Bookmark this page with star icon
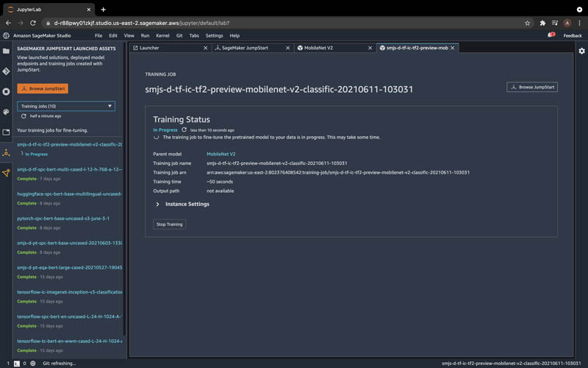The height and width of the screenshot is (368, 588). click(x=528, y=23)
